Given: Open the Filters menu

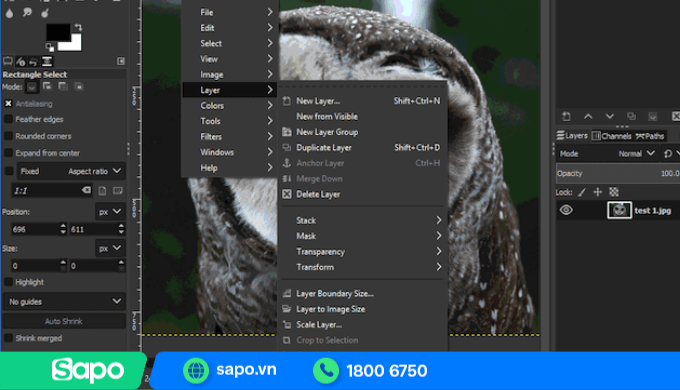Looking at the screenshot, I should [x=230, y=137].
